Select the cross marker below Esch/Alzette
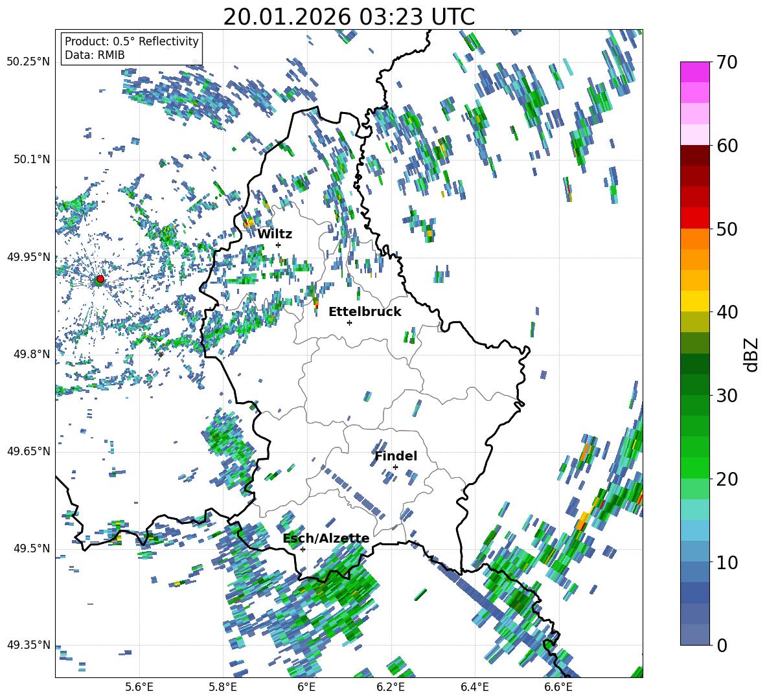This screenshot has height=700, width=767. click(x=303, y=549)
